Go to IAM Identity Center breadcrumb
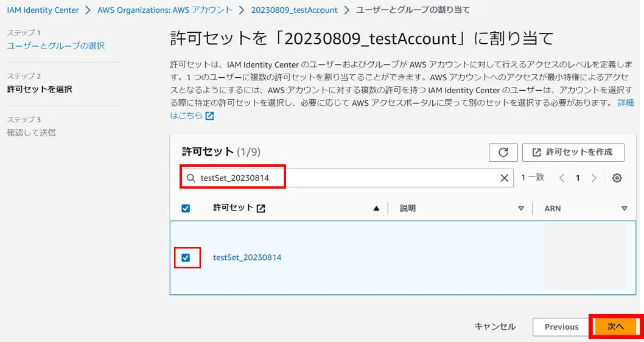Image resolution: width=644 pixels, height=342 pixels. pyautogui.click(x=43, y=10)
